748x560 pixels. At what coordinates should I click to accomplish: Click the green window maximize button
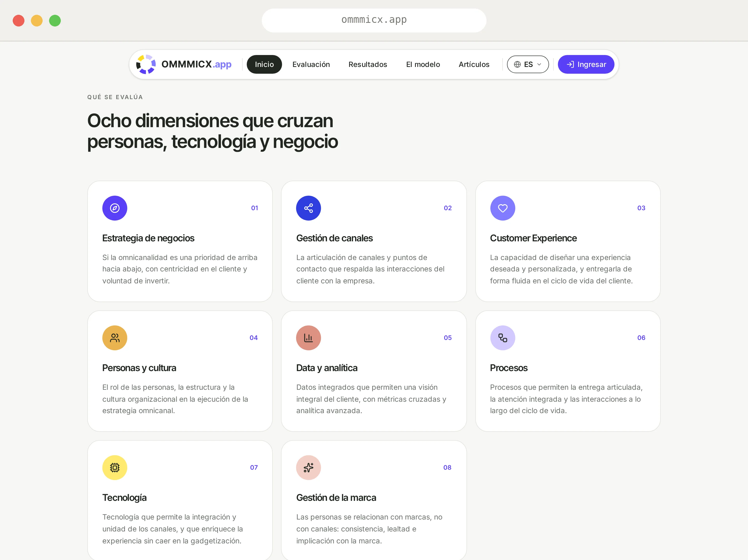point(55,21)
